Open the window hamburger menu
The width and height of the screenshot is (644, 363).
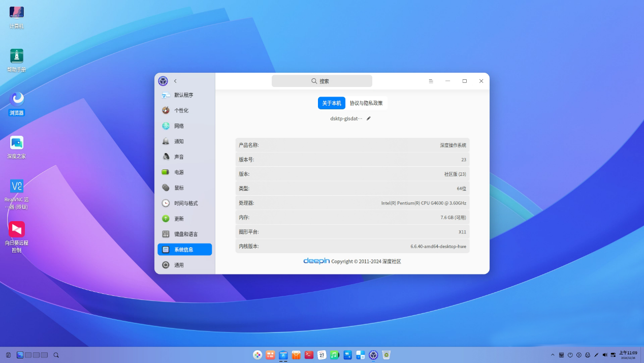(x=431, y=81)
